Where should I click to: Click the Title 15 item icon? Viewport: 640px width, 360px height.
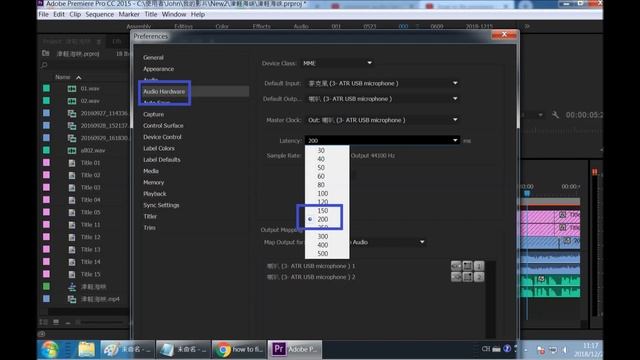(72, 274)
